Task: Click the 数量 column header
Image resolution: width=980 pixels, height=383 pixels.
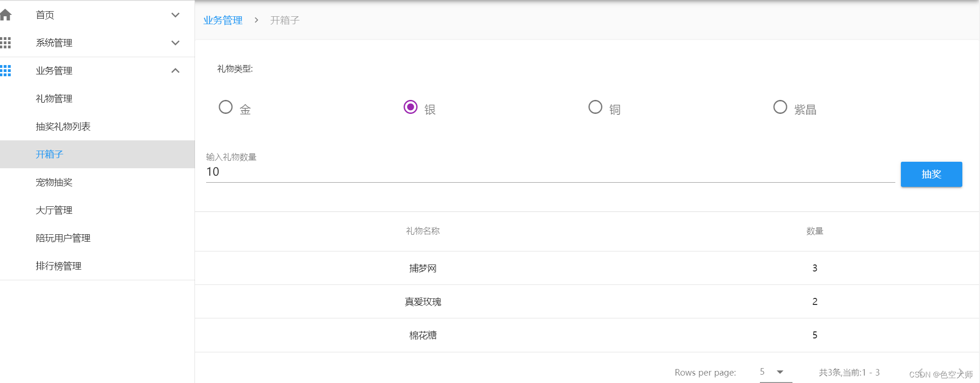Action: click(815, 231)
